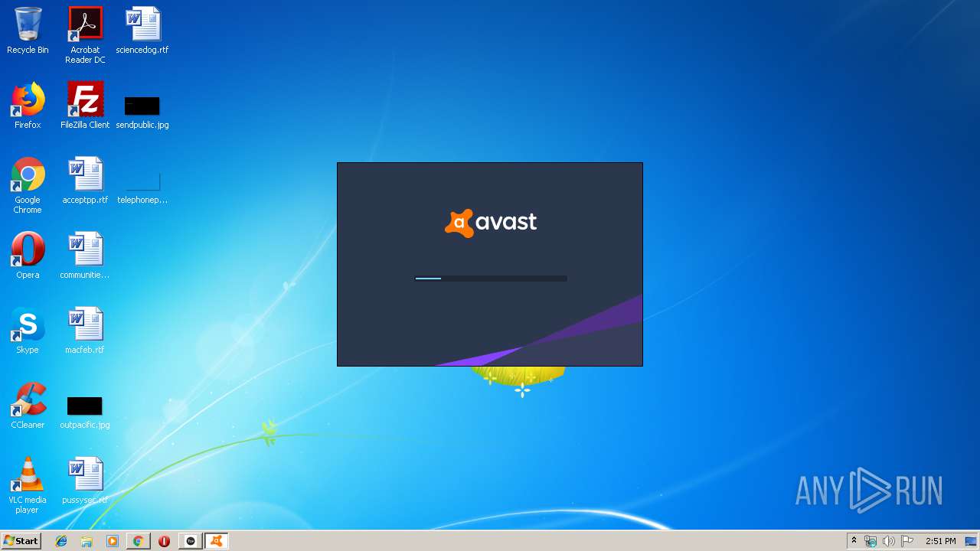This screenshot has height=551, width=980.
Task: Activate the black round taskbar app
Action: (191, 541)
